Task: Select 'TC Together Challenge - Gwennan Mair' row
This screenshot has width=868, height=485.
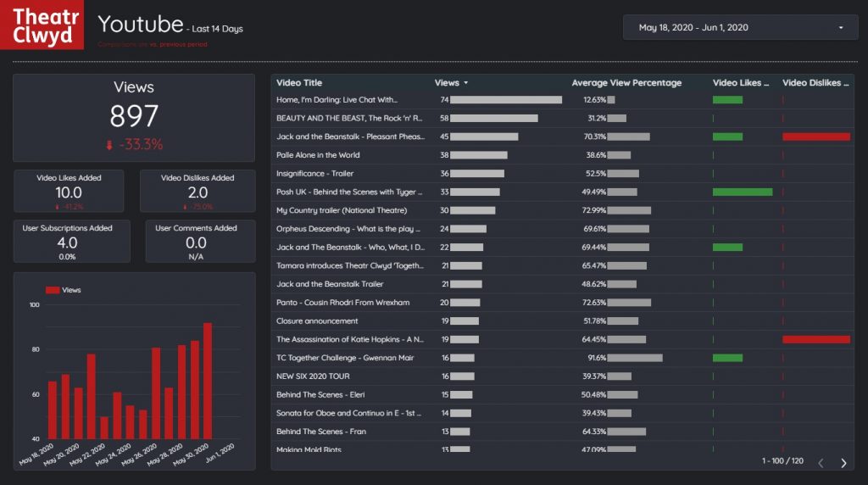Action: [563, 358]
